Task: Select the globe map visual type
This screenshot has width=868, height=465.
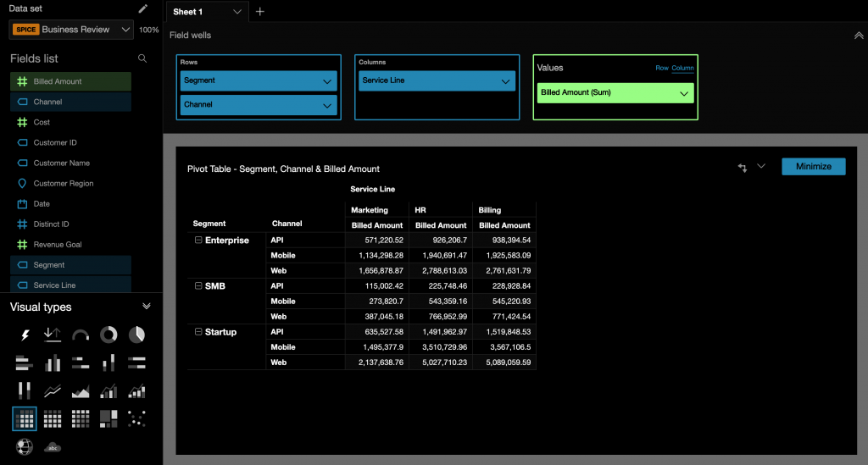Action: [25, 446]
